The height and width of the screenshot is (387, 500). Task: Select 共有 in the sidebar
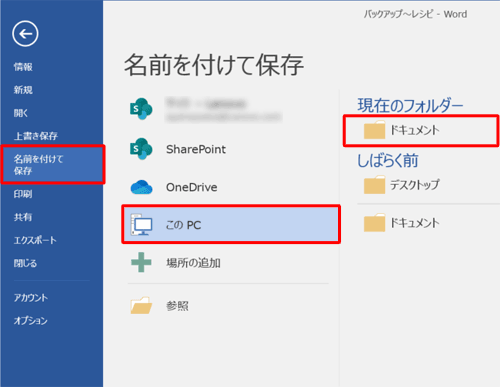pyautogui.click(x=23, y=217)
